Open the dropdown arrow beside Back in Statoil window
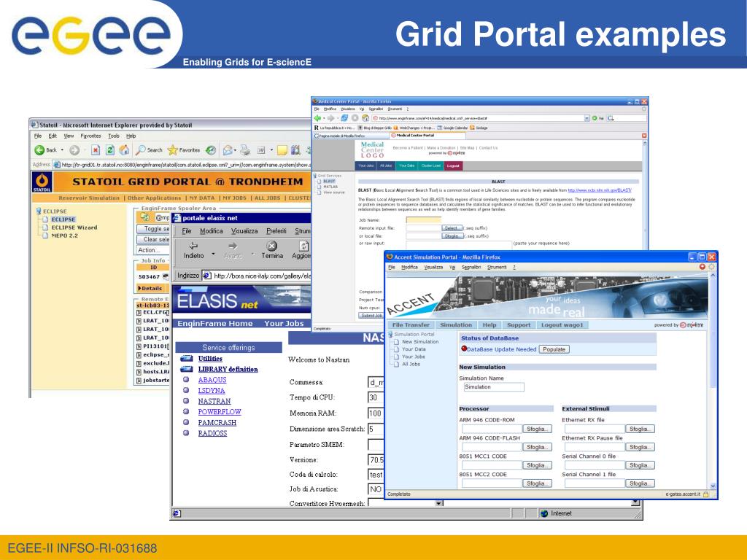Screen dimensions: 747x560 point(62,150)
